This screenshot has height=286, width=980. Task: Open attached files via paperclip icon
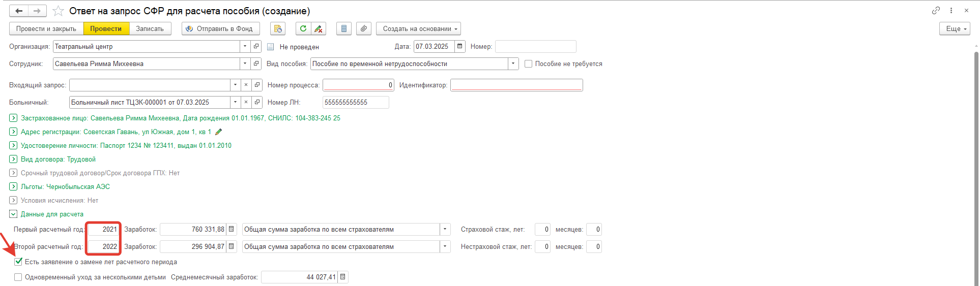tap(363, 28)
